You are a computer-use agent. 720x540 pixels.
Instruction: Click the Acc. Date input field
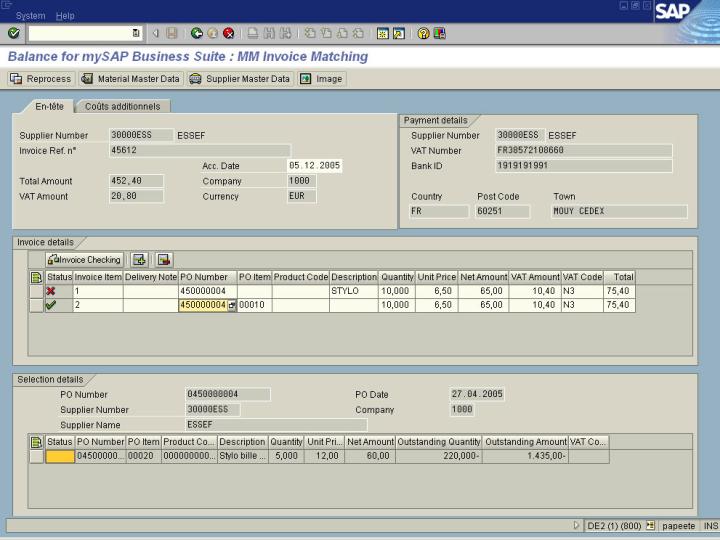314,166
